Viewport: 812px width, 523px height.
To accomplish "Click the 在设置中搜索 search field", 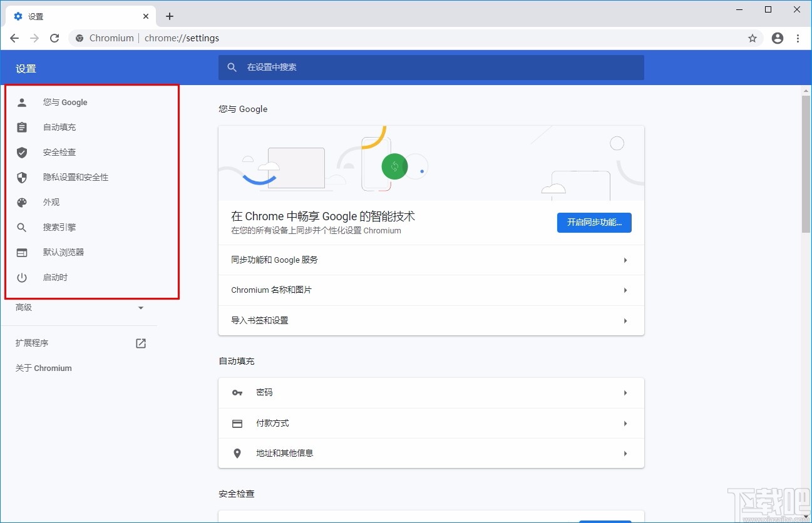I will [431, 68].
